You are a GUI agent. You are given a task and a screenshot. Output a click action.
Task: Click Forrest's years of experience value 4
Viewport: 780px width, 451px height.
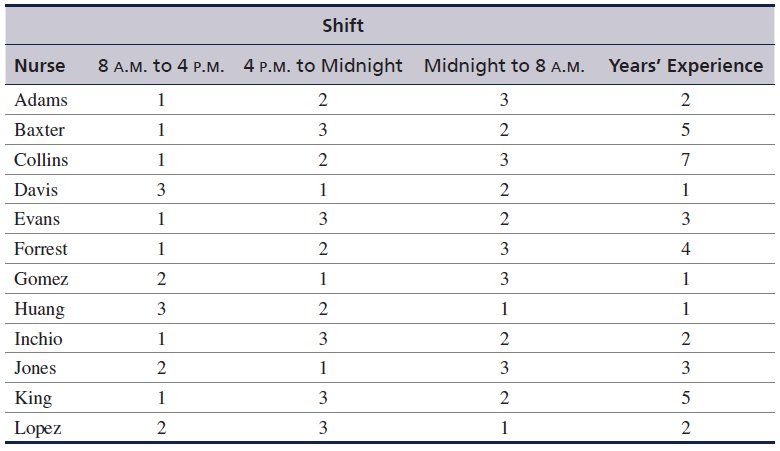pos(685,249)
